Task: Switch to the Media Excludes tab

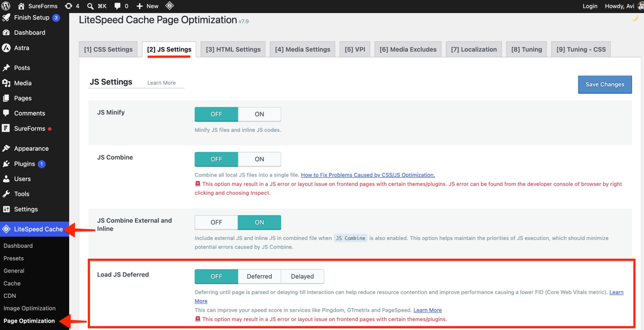Action: click(408, 49)
